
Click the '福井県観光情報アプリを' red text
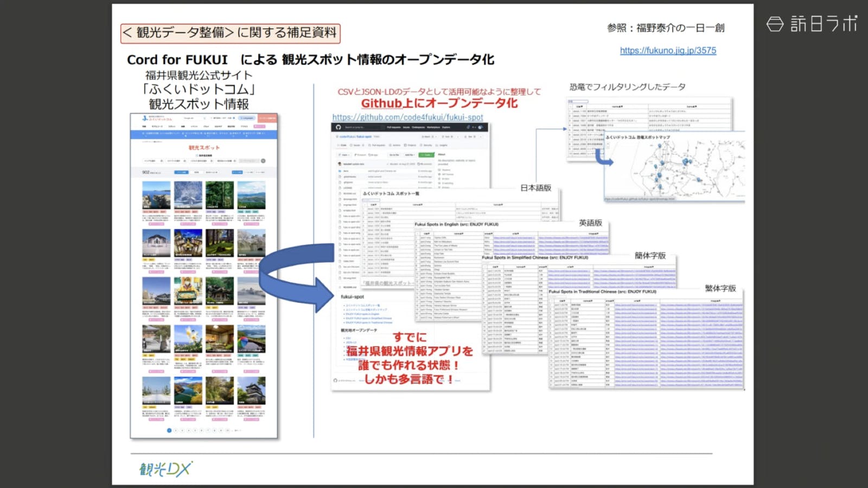tap(410, 351)
